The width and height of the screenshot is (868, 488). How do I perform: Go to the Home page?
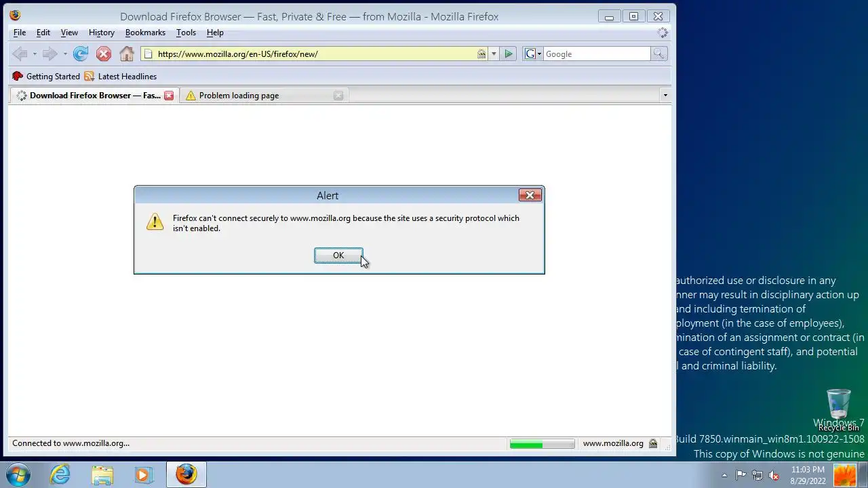click(x=127, y=54)
